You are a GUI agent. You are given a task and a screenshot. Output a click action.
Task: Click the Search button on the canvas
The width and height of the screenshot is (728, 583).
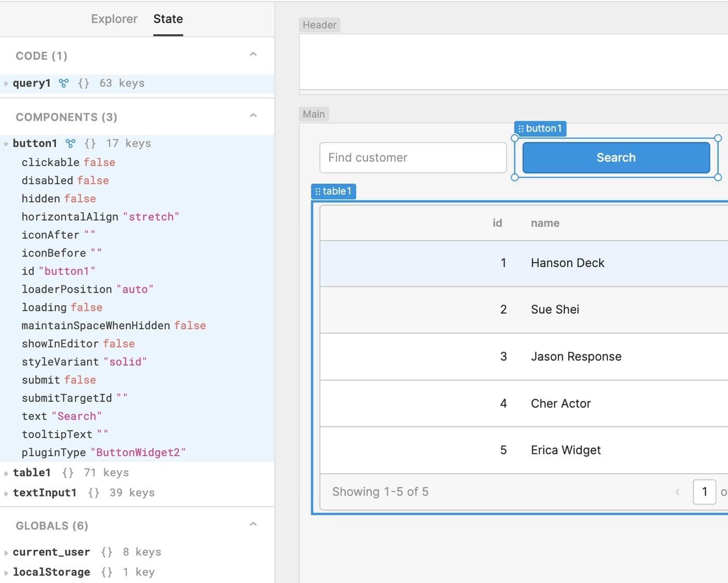[x=616, y=157]
